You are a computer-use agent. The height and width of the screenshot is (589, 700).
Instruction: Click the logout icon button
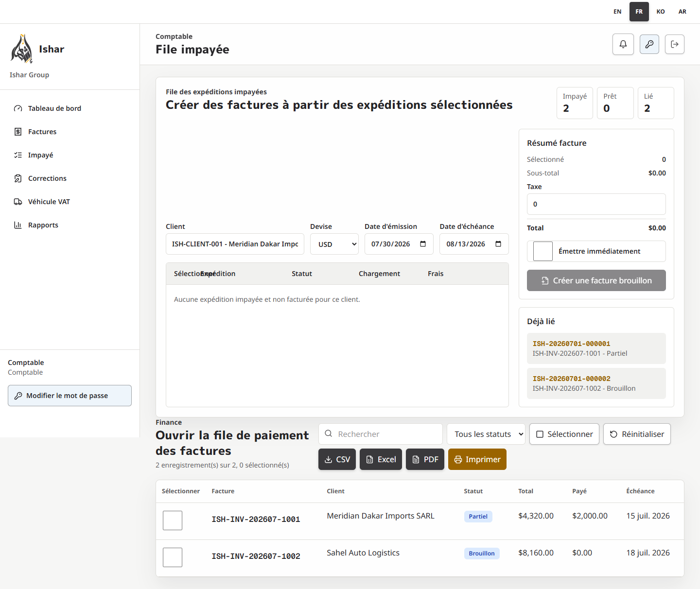(x=675, y=44)
